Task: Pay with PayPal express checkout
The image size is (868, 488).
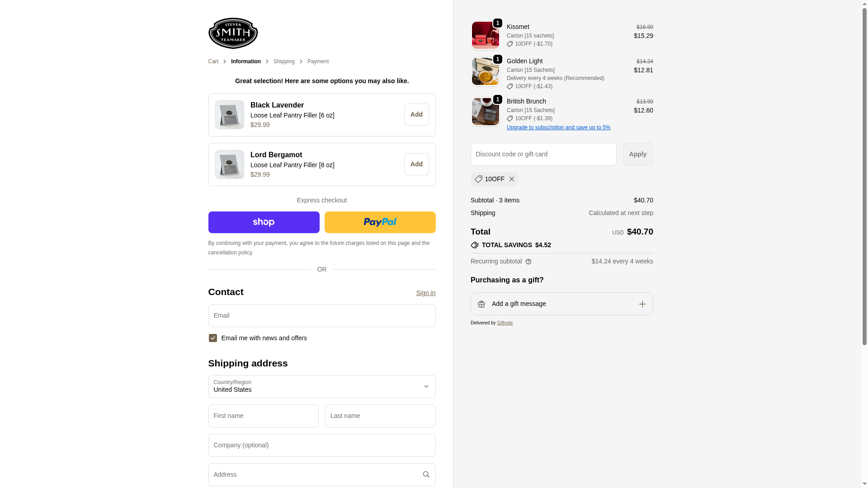Action: [380, 222]
